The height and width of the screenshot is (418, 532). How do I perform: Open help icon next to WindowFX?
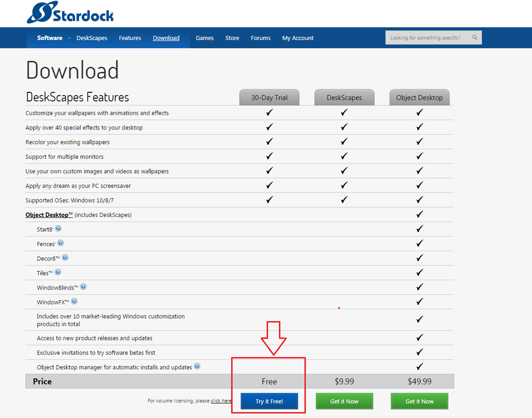(x=74, y=302)
